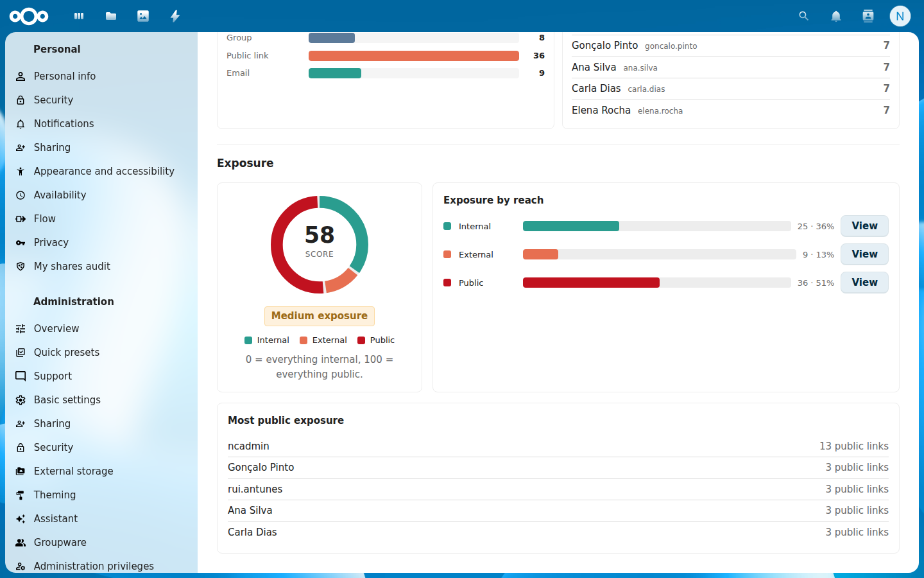
Task: Open the search magnifier icon
Action: click(x=803, y=16)
